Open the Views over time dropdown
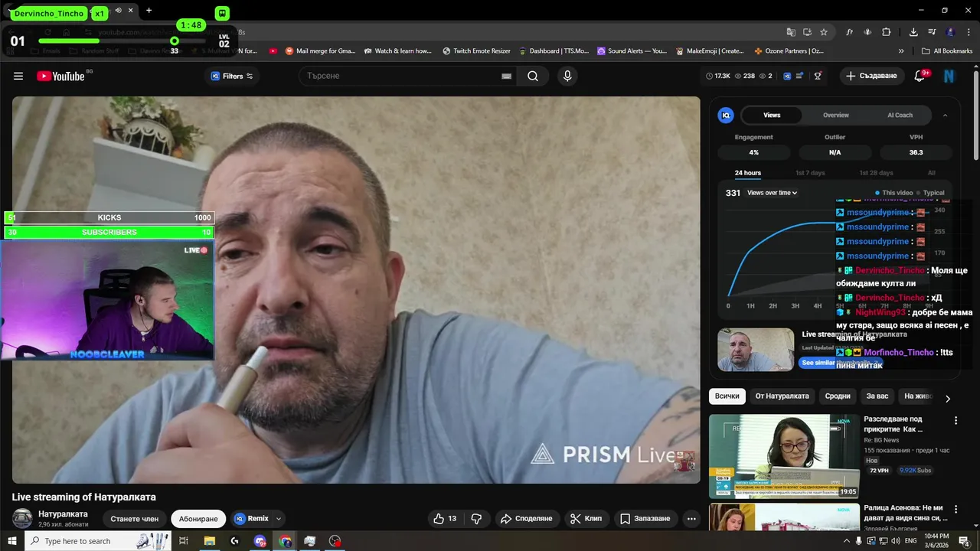Screen dimensions: 980x551 pos(773,193)
